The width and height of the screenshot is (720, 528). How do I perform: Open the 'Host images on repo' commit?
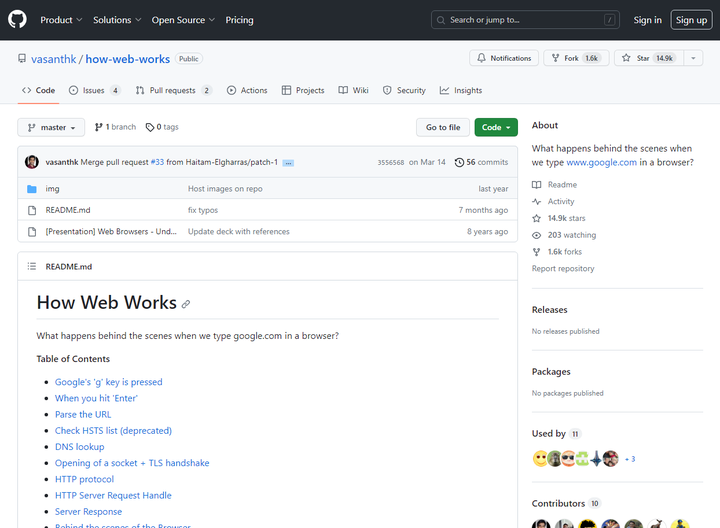click(225, 189)
